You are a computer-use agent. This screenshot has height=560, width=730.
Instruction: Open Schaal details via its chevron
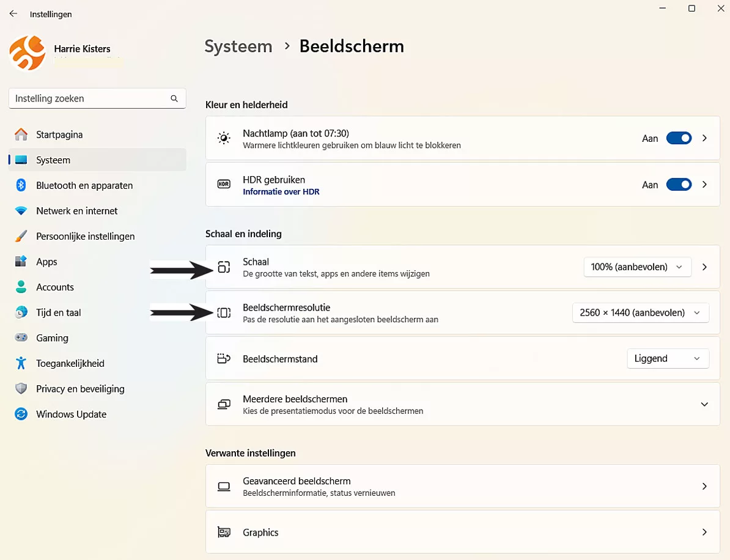(x=704, y=267)
